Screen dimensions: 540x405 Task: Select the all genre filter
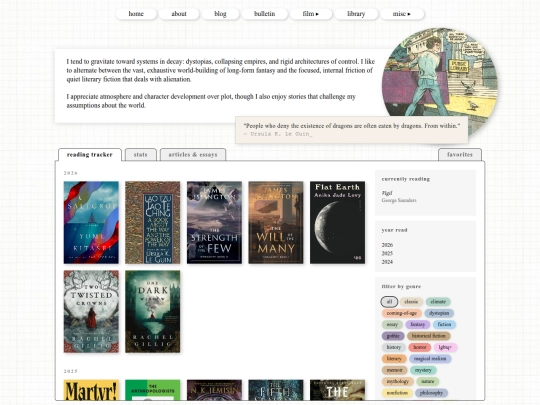tap(389, 302)
